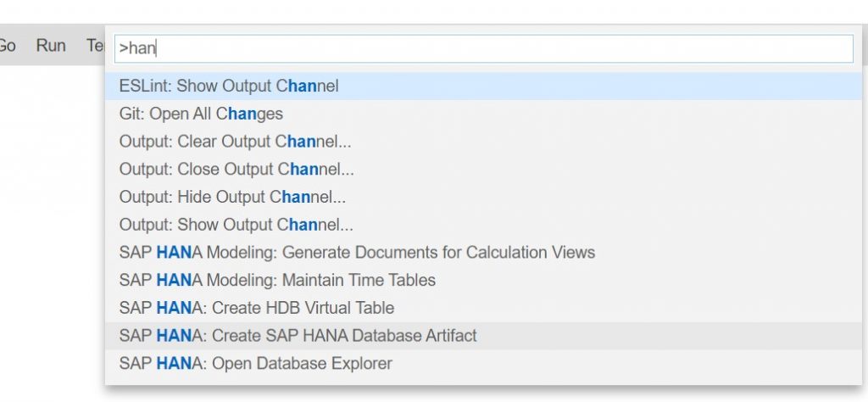Viewport: 868px width, 402px height.
Task: Open SAP HANA Database Explorer command
Action: (x=483, y=363)
